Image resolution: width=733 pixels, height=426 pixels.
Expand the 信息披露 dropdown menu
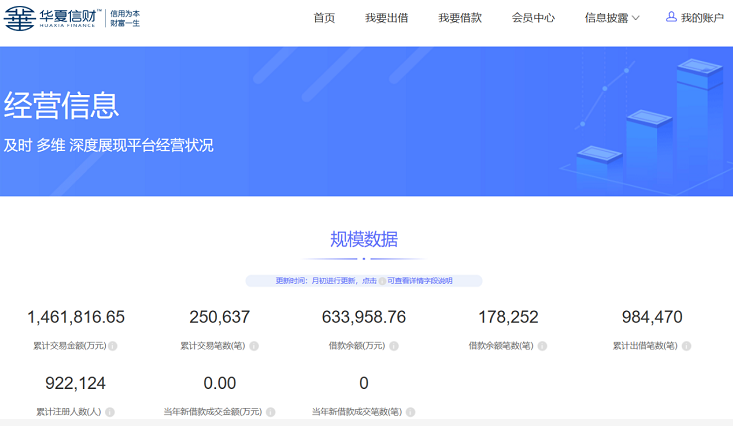[x=612, y=18]
